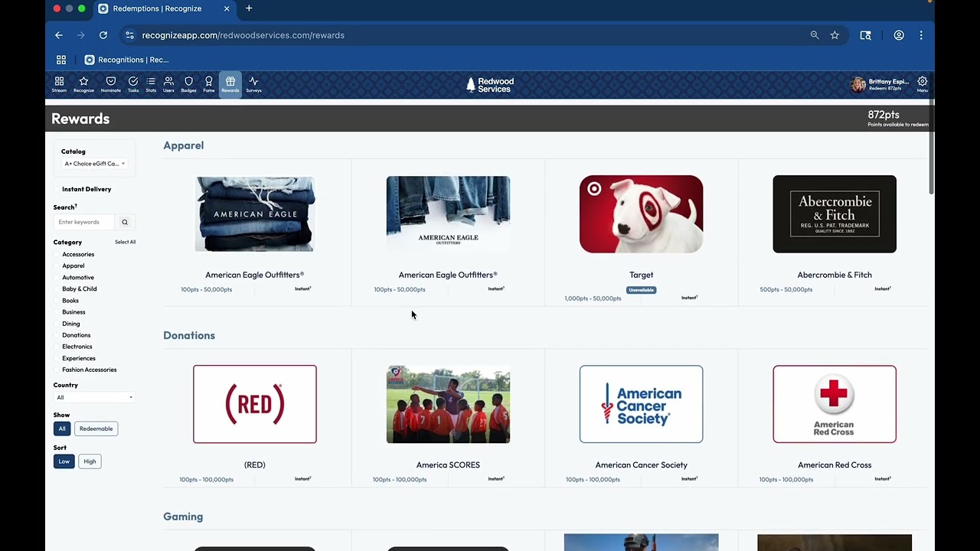The height and width of the screenshot is (551, 980).
Task: Open the Target gift card
Action: [641, 214]
